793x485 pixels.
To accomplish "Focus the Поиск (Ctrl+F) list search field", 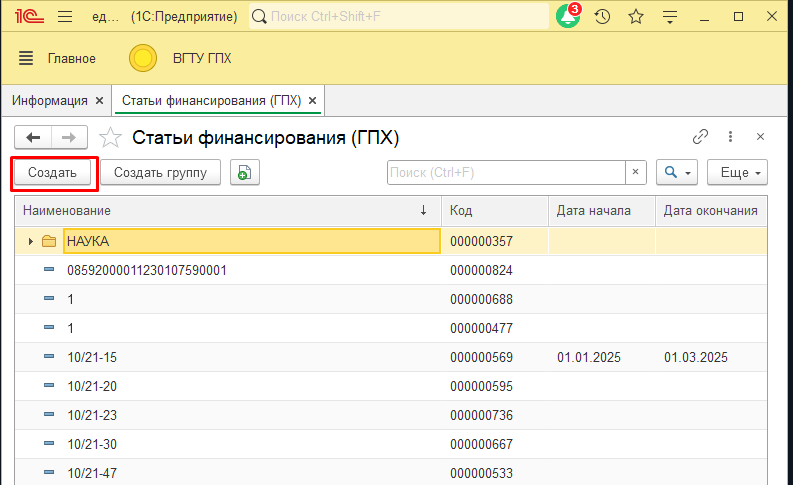I will [505, 173].
